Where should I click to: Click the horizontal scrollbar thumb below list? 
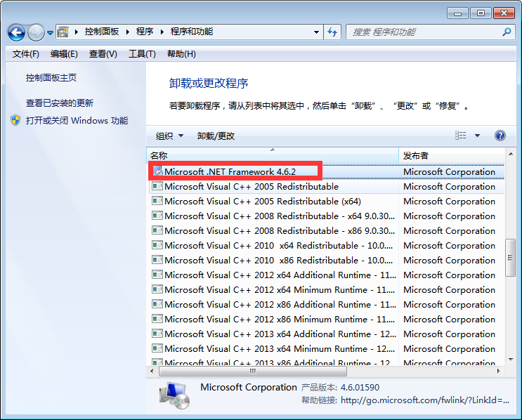253,371
